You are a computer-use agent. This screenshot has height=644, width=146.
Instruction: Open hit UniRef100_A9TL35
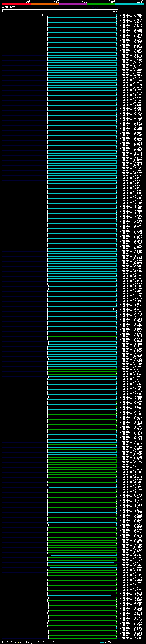131,630
